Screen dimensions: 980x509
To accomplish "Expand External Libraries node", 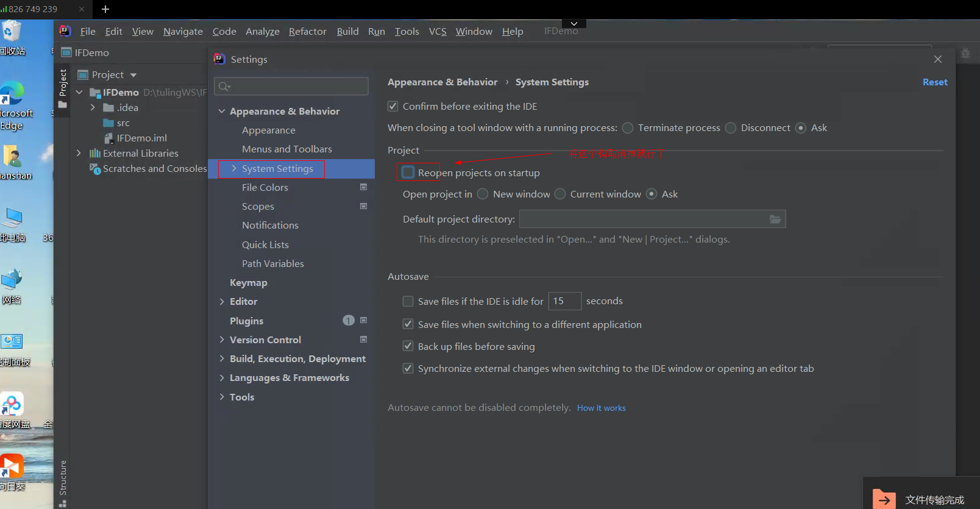I will (x=79, y=153).
